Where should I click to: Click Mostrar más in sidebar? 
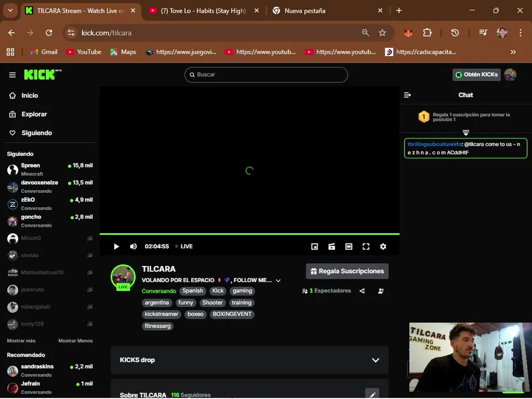21,341
